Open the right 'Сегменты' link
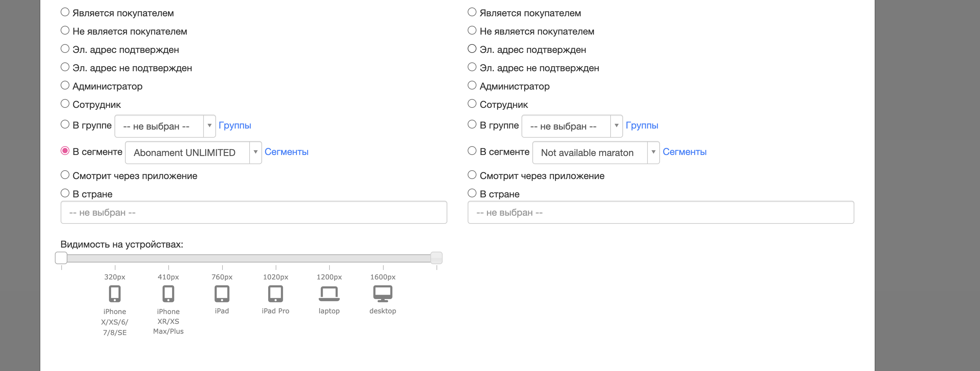This screenshot has height=371, width=980. 684,152
